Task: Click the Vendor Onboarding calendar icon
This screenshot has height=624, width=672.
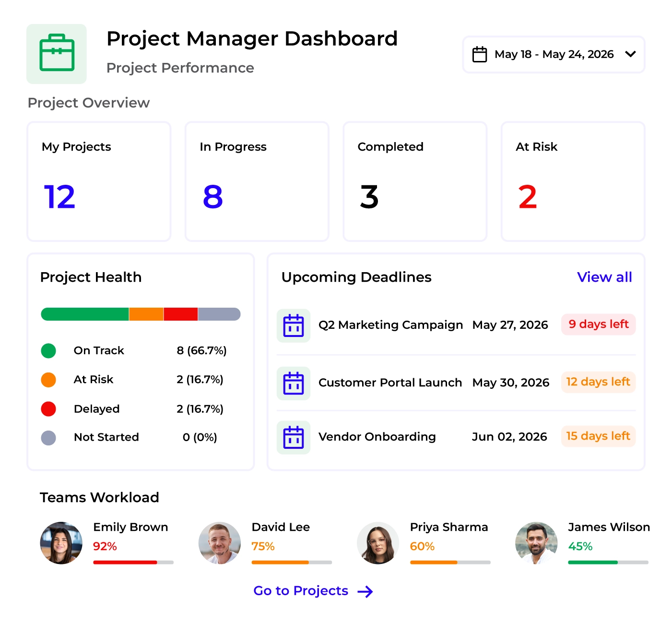Action: [294, 437]
